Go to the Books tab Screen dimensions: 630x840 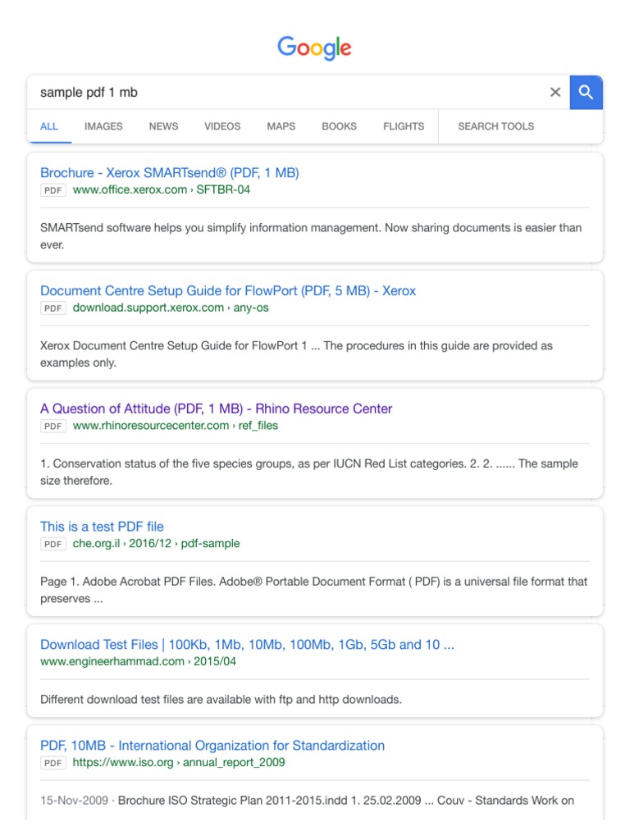(339, 126)
